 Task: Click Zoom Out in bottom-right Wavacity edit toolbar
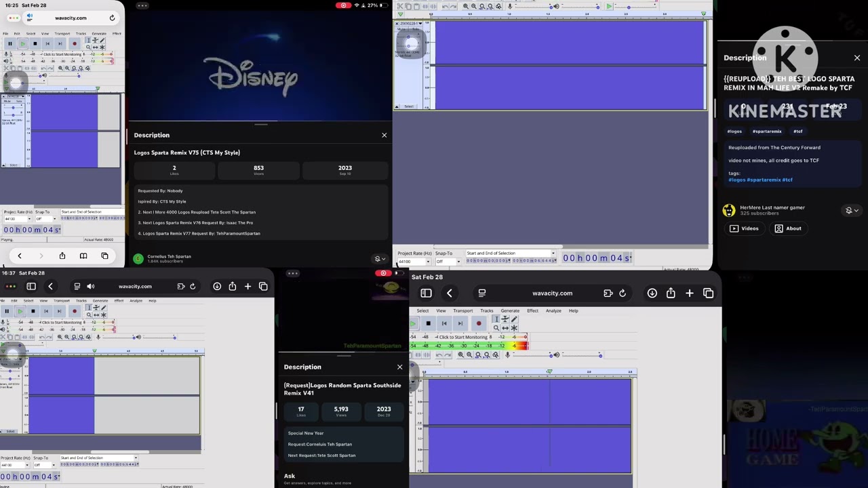[470, 355]
